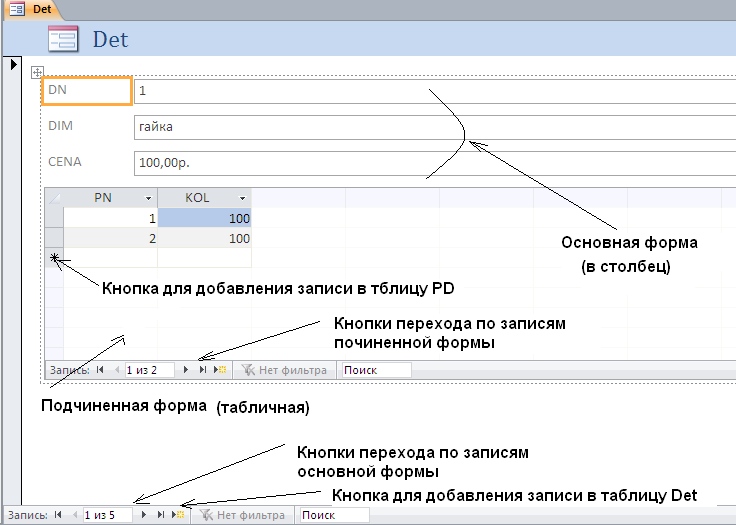The image size is (736, 525).
Task: Go to first record in subform
Action: 100,370
